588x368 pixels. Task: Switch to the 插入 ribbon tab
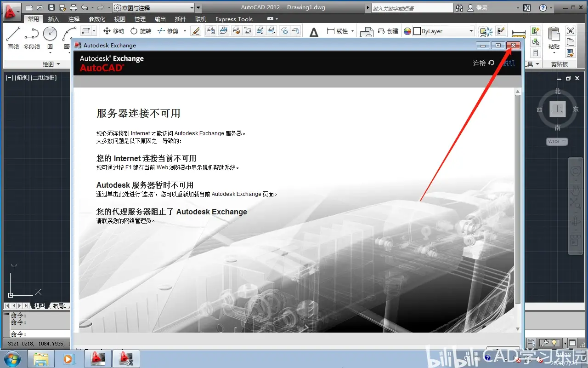click(54, 19)
